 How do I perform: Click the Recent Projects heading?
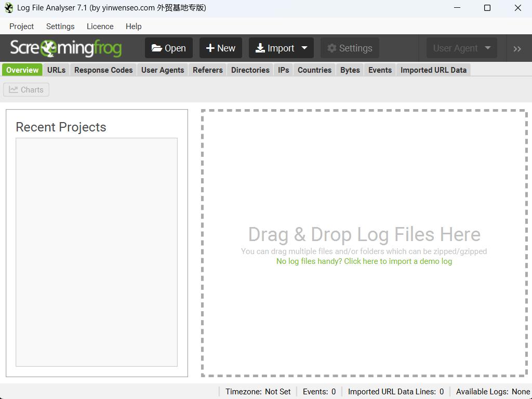[61, 127]
